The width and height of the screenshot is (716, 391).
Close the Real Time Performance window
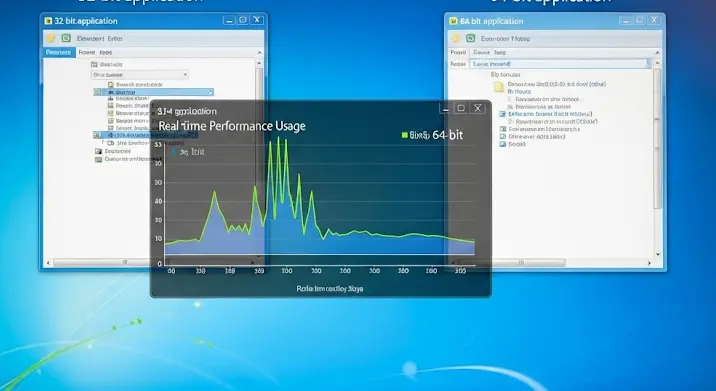[478, 108]
